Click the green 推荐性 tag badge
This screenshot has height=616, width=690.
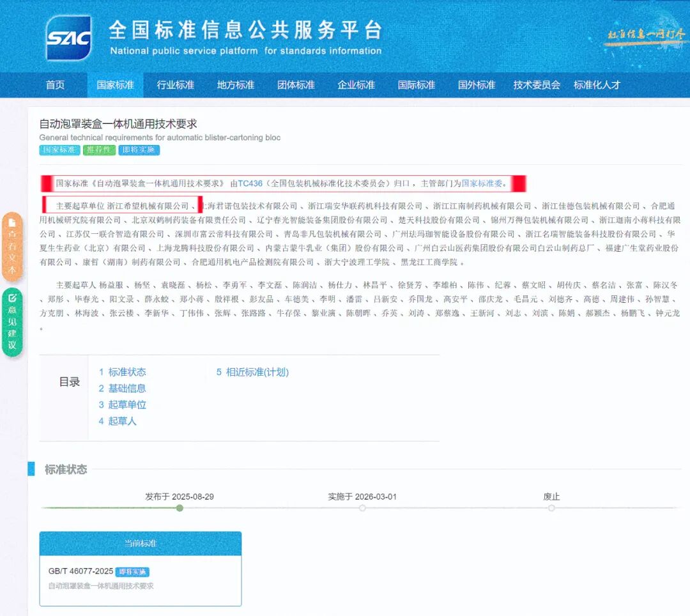(99, 150)
